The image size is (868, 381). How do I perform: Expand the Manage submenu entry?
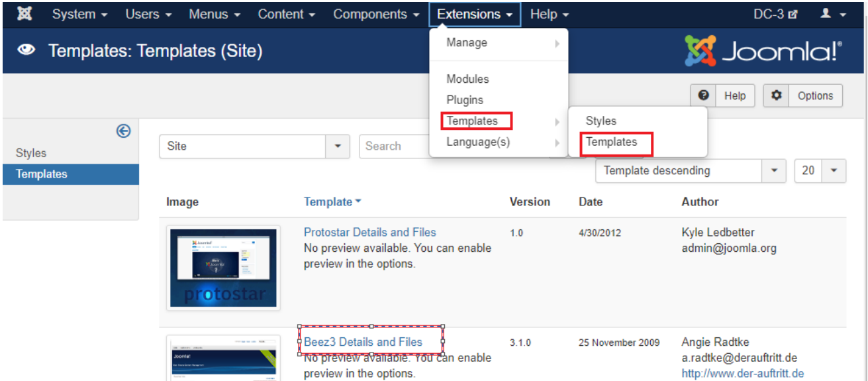tap(499, 42)
